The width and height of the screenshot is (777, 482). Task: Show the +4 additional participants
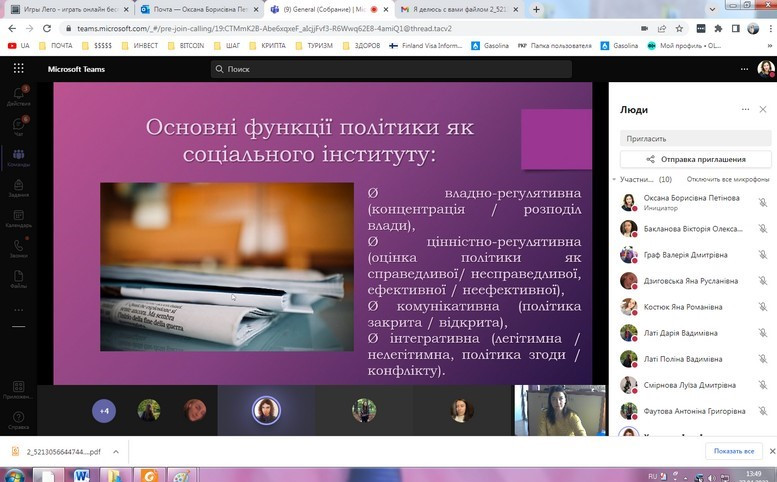pyautogui.click(x=104, y=411)
